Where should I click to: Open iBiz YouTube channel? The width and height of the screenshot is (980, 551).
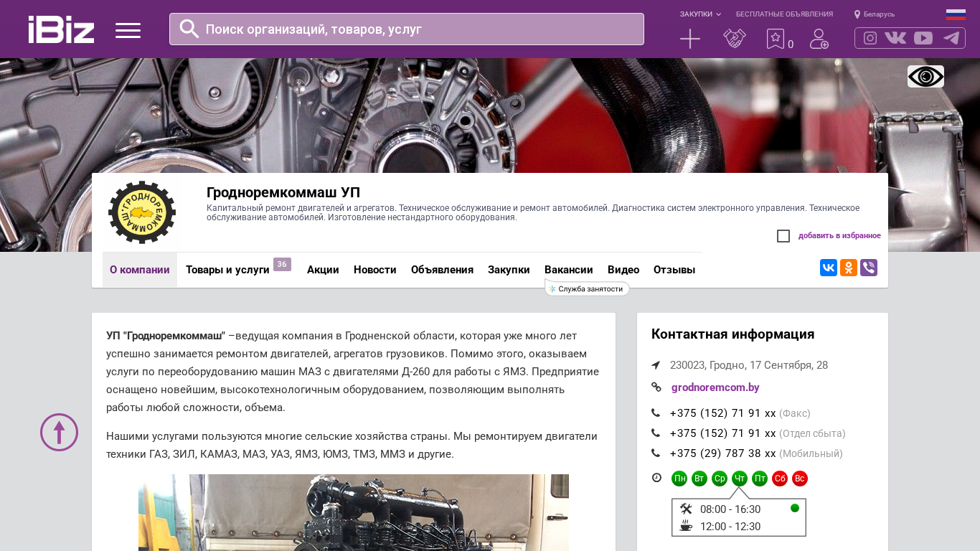click(923, 38)
